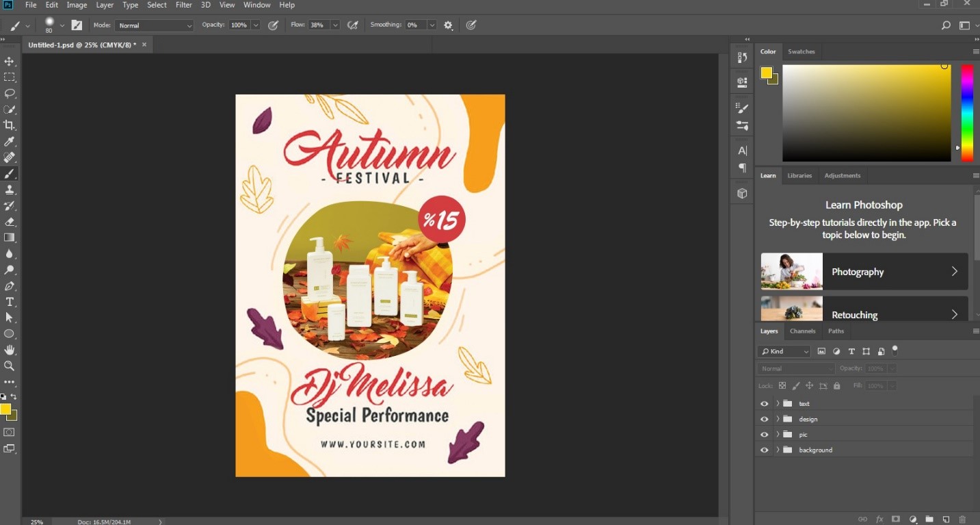Open the Filter menu
Screen dimensions: 980x525
click(183, 5)
